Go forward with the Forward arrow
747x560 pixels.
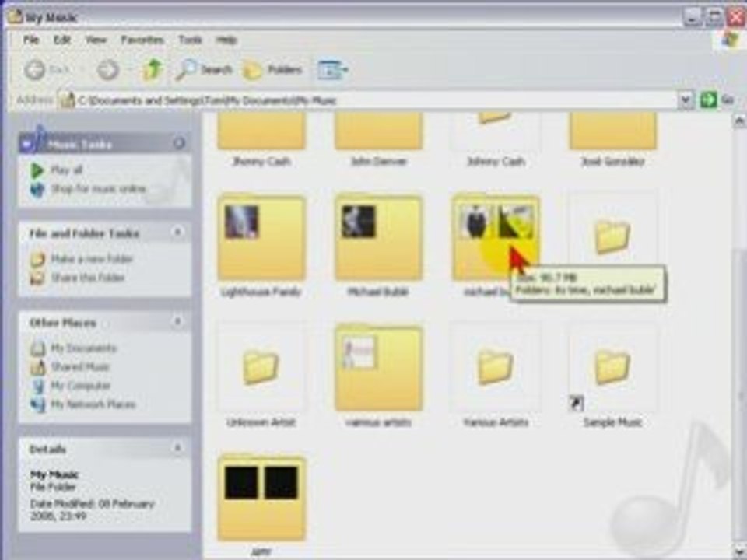[108, 70]
